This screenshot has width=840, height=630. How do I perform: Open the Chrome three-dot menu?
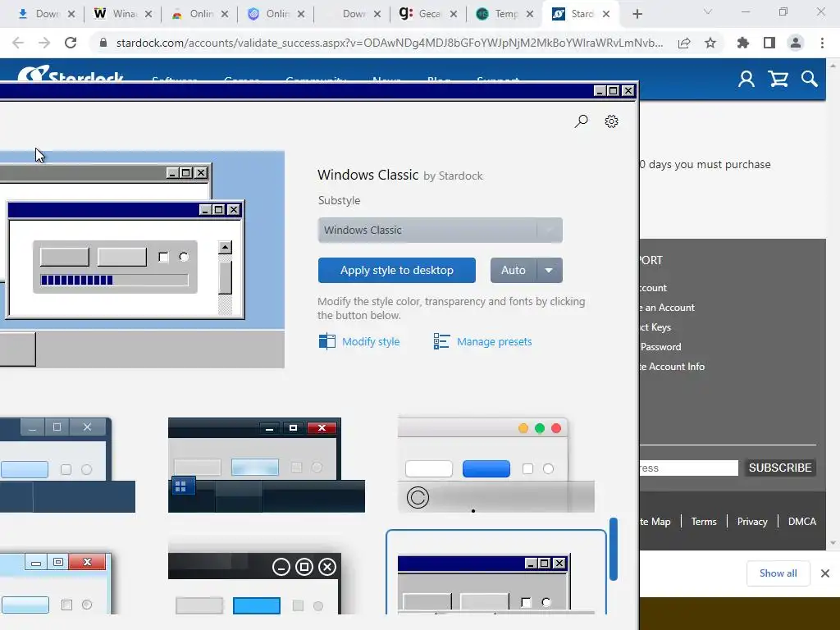tap(822, 43)
